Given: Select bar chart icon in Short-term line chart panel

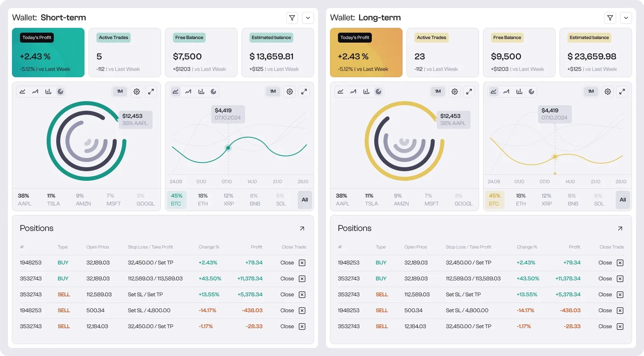Looking at the screenshot, I should (x=201, y=92).
